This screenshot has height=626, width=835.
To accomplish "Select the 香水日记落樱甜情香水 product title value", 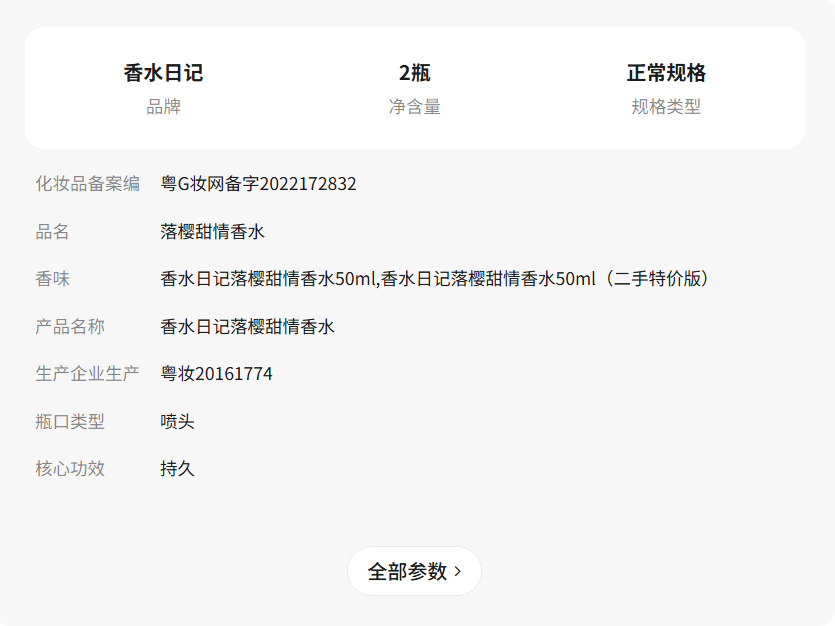I will click(248, 326).
